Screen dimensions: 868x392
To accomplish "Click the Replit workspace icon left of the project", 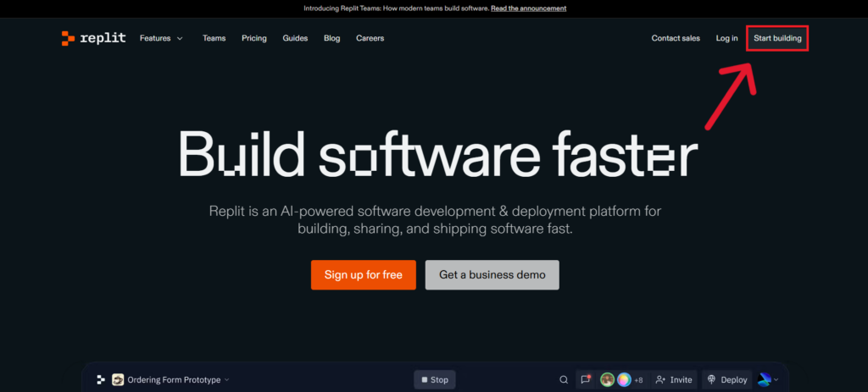I will [101, 380].
